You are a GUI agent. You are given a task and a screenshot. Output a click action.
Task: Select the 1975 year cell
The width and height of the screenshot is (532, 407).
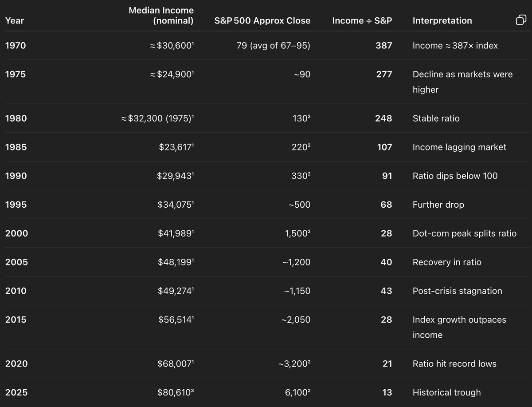[x=16, y=74]
